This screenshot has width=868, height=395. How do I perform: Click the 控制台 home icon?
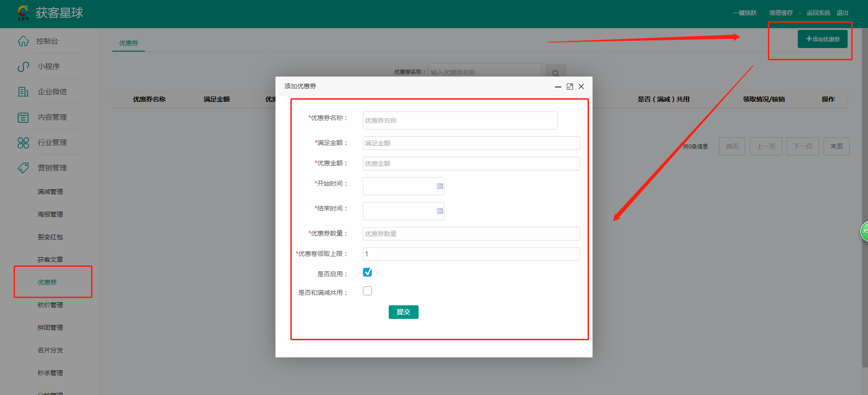[x=23, y=41]
